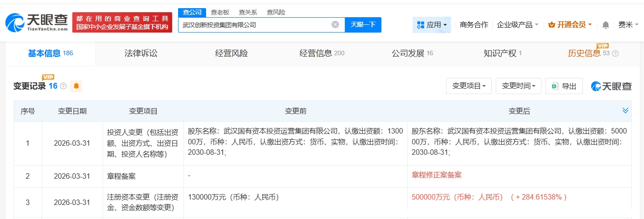The image size is (644, 219).
Task: Open the 费米 user account menu
Action: pyautogui.click(x=628, y=25)
